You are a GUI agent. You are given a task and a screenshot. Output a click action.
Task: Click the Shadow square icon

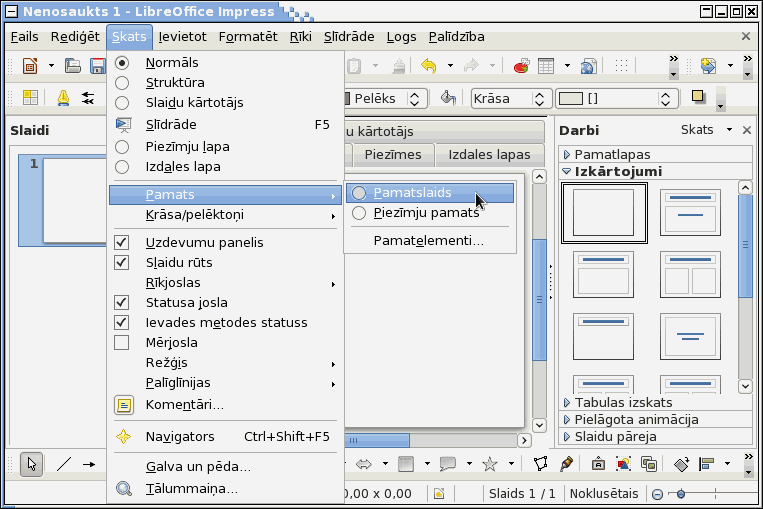[698, 97]
